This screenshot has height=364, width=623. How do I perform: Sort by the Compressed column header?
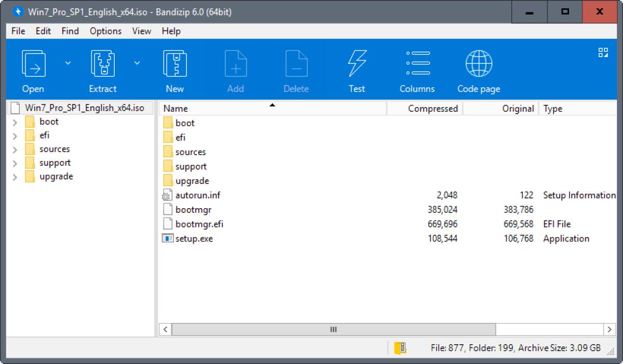pos(433,108)
